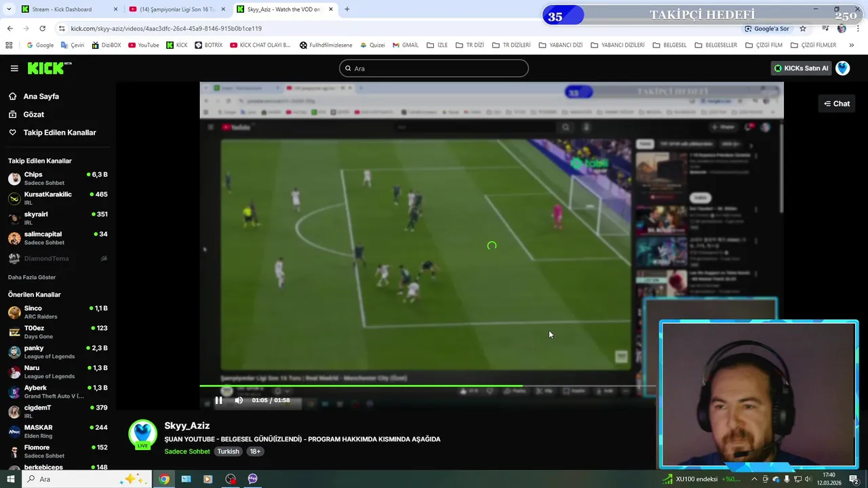Viewport: 868px width, 488px height.
Task: Open the Skyy_Aziz channel name
Action: pyautogui.click(x=187, y=426)
